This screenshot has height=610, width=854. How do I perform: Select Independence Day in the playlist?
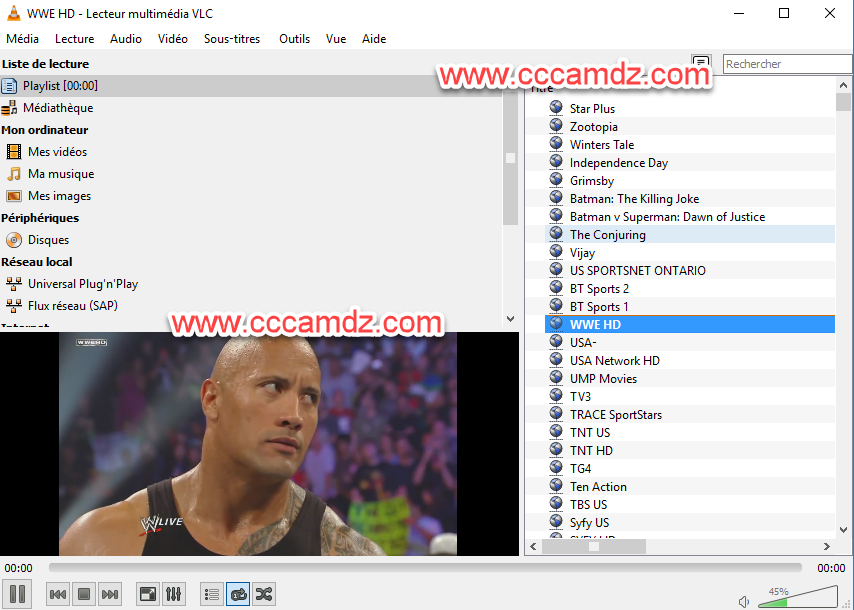click(x=690, y=163)
